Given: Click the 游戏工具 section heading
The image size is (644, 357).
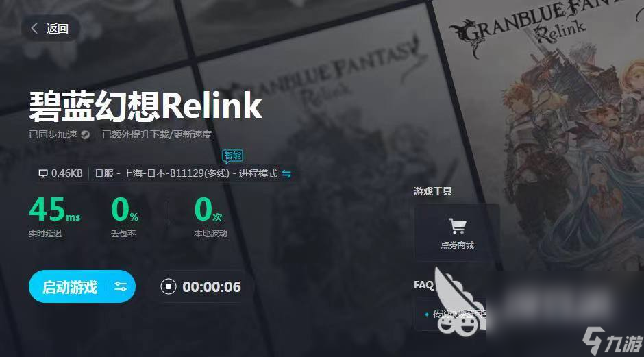Looking at the screenshot, I should [433, 191].
